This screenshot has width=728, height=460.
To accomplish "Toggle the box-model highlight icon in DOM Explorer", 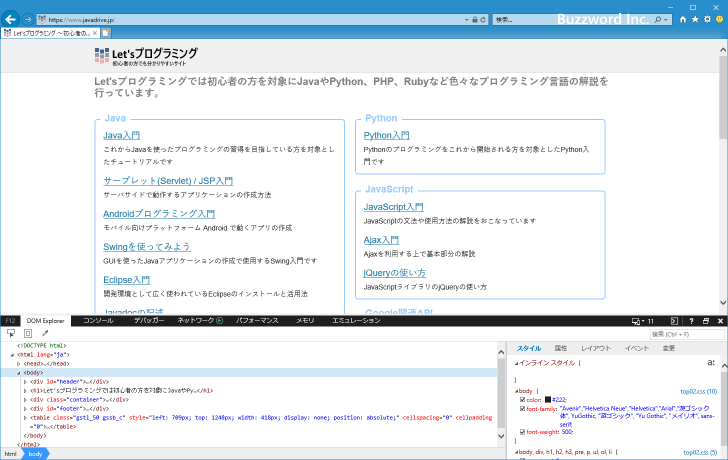I will [28, 333].
